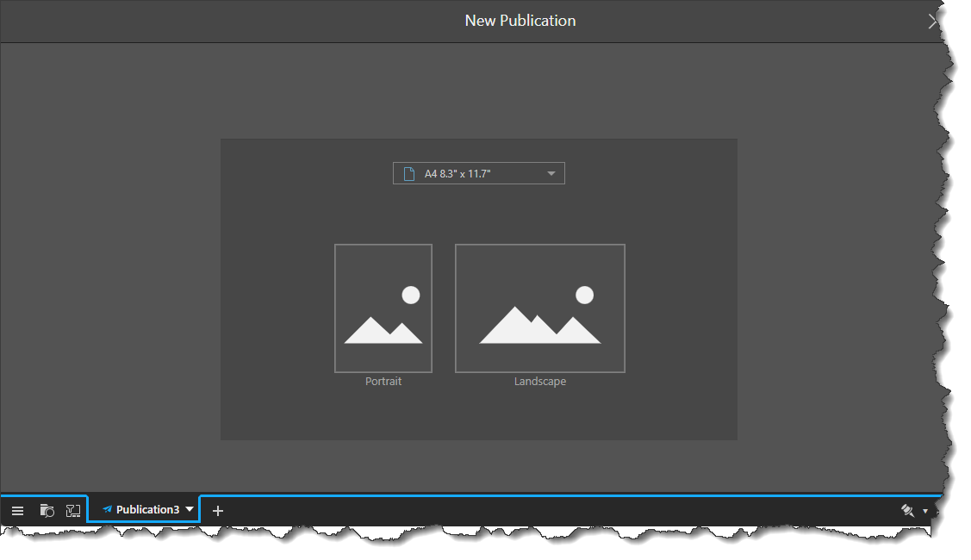Expand the Publication3 tab dropdown arrow
The width and height of the screenshot is (971, 560).
click(x=190, y=509)
